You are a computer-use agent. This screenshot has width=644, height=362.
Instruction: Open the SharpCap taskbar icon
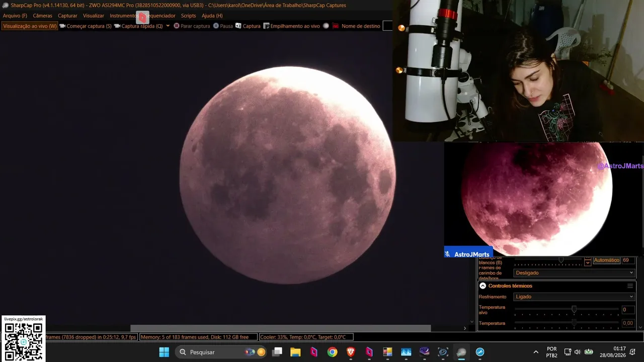461,352
